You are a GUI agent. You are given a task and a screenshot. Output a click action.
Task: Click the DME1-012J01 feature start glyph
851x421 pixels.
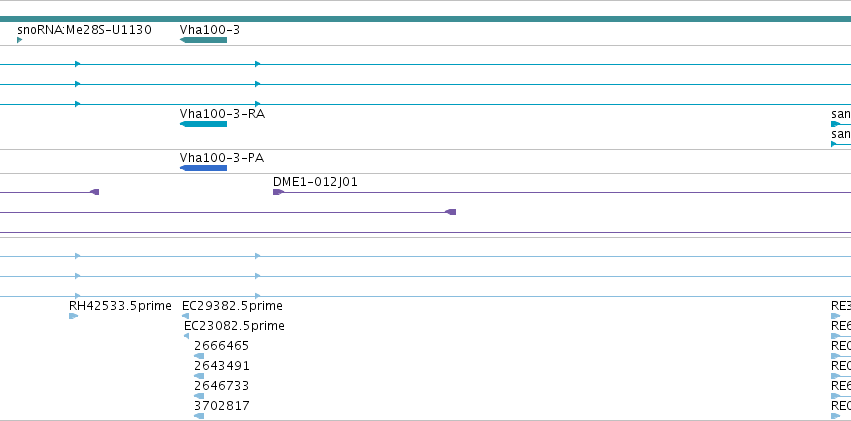278,192
